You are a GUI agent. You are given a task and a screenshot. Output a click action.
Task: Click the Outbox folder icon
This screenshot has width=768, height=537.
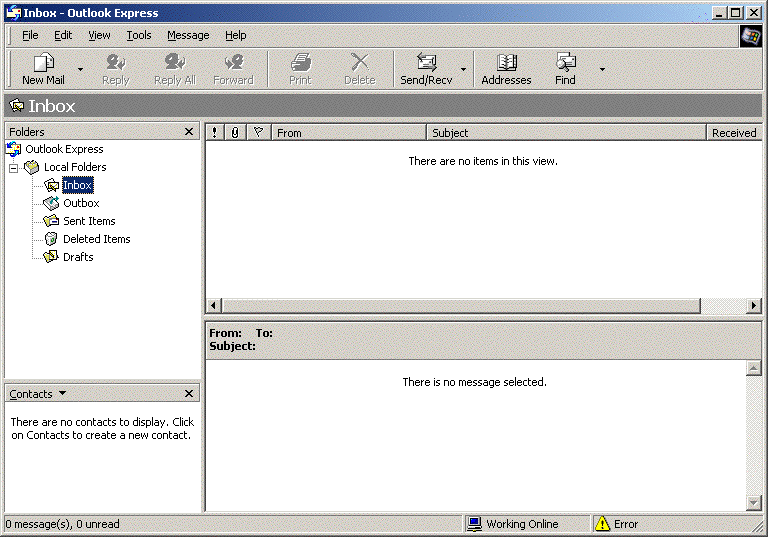click(x=51, y=203)
